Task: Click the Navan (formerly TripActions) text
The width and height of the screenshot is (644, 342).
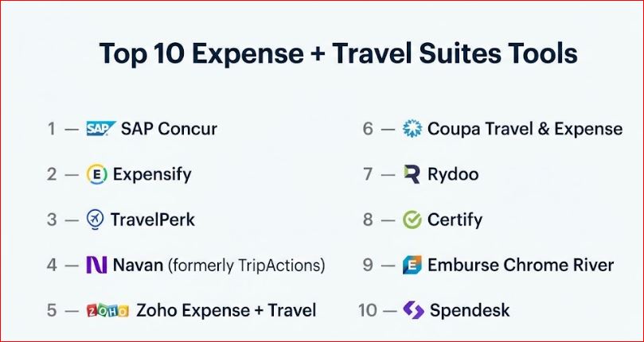Action: point(219,265)
